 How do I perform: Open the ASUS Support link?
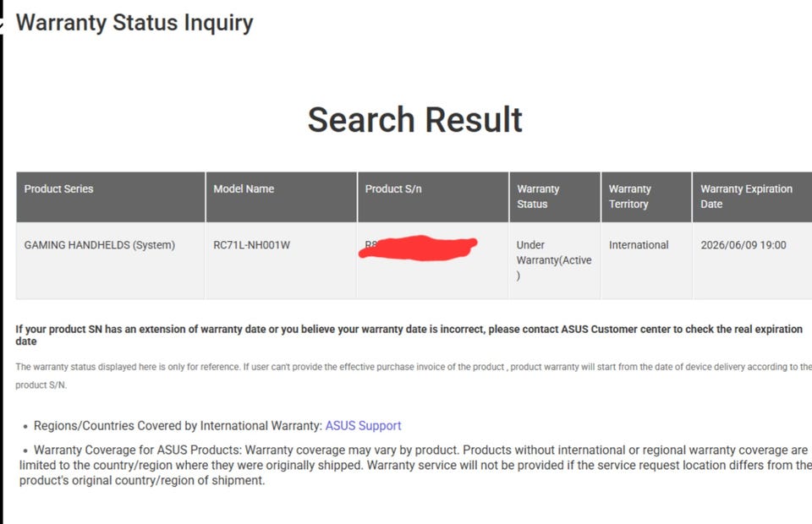point(363,426)
